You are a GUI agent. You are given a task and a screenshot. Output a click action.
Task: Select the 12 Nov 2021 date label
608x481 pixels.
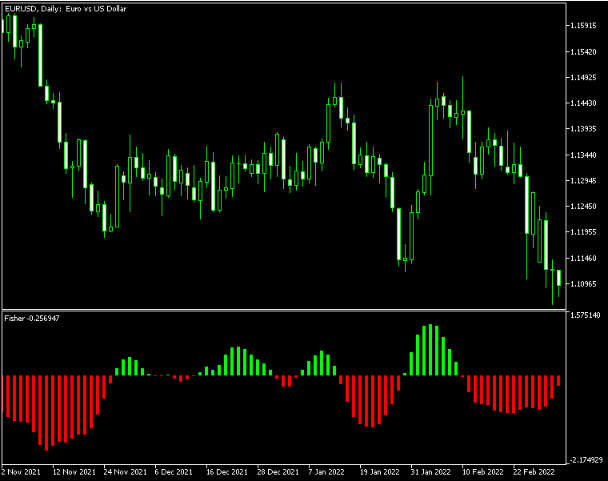pos(74,472)
